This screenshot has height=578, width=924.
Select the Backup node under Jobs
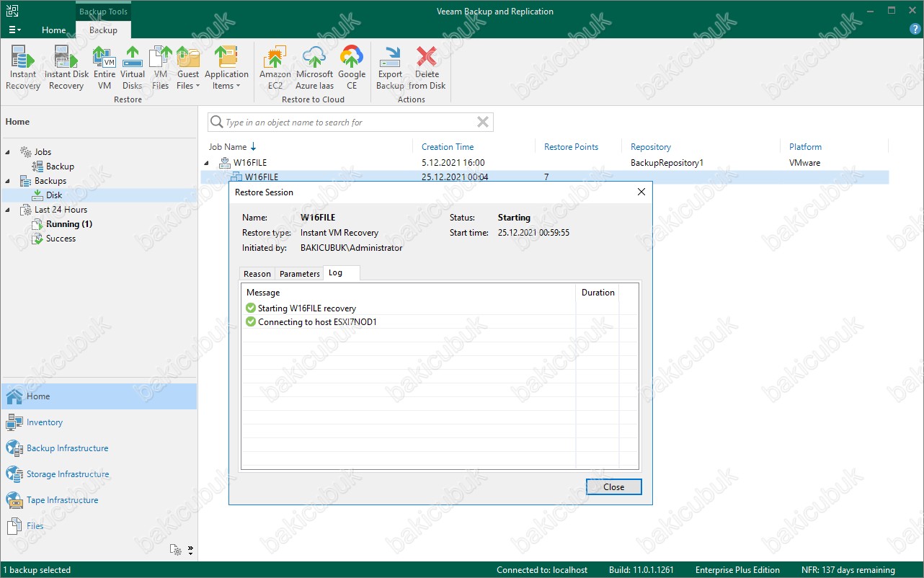click(x=60, y=166)
